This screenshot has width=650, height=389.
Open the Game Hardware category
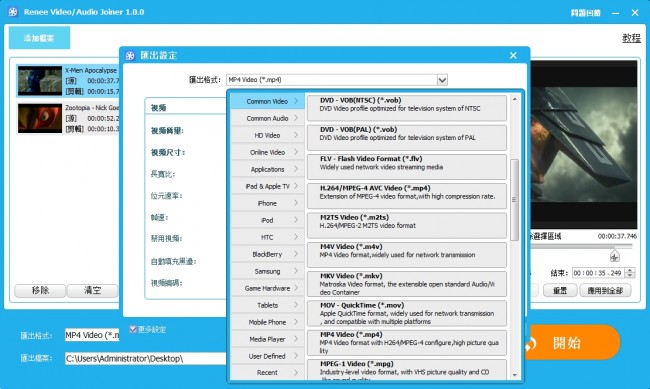pos(267,288)
